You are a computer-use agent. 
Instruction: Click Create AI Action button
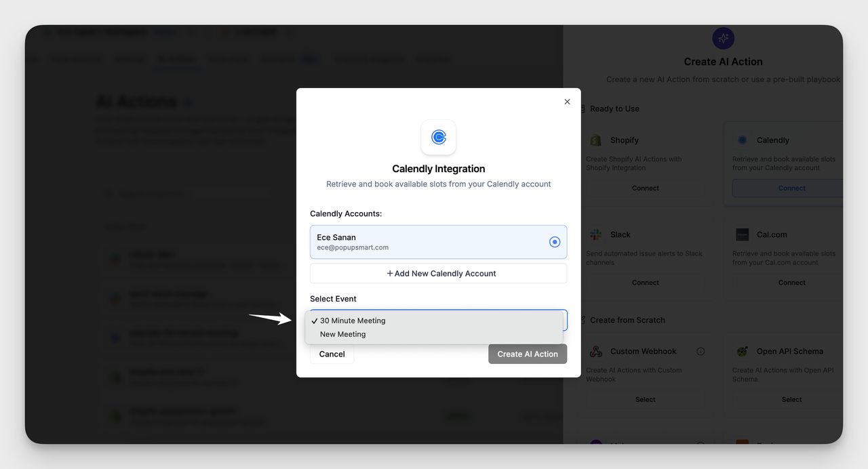(528, 354)
